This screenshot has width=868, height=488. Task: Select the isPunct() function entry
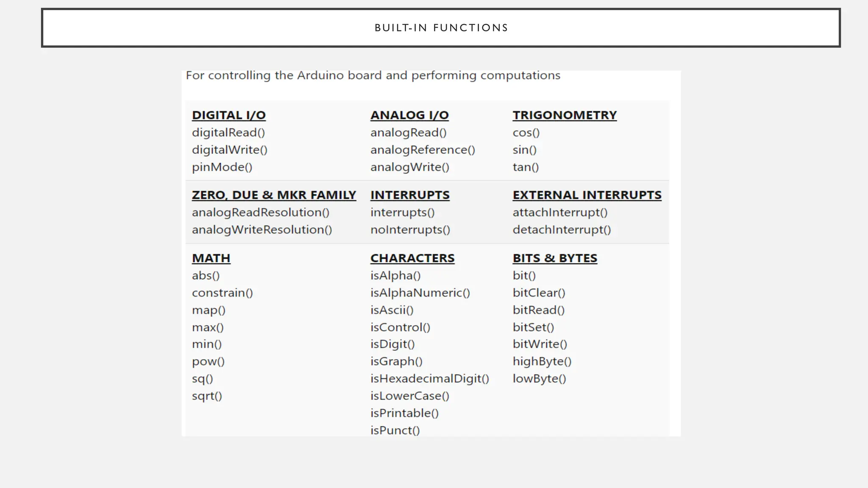point(395,430)
